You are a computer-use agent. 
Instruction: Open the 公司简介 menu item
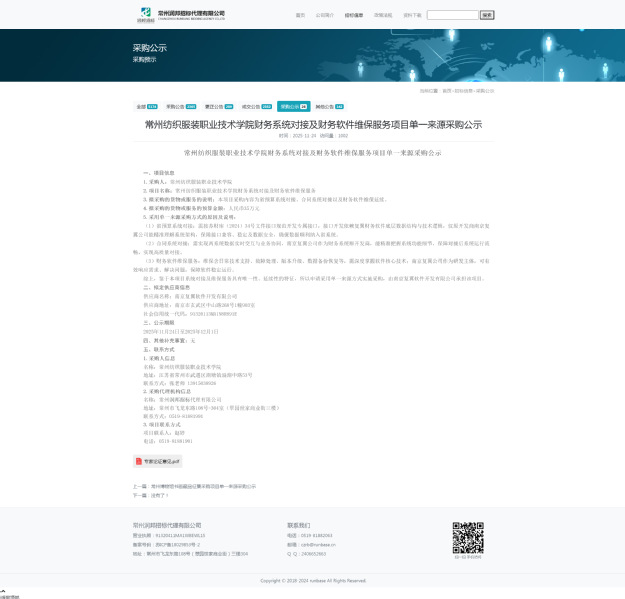click(326, 16)
